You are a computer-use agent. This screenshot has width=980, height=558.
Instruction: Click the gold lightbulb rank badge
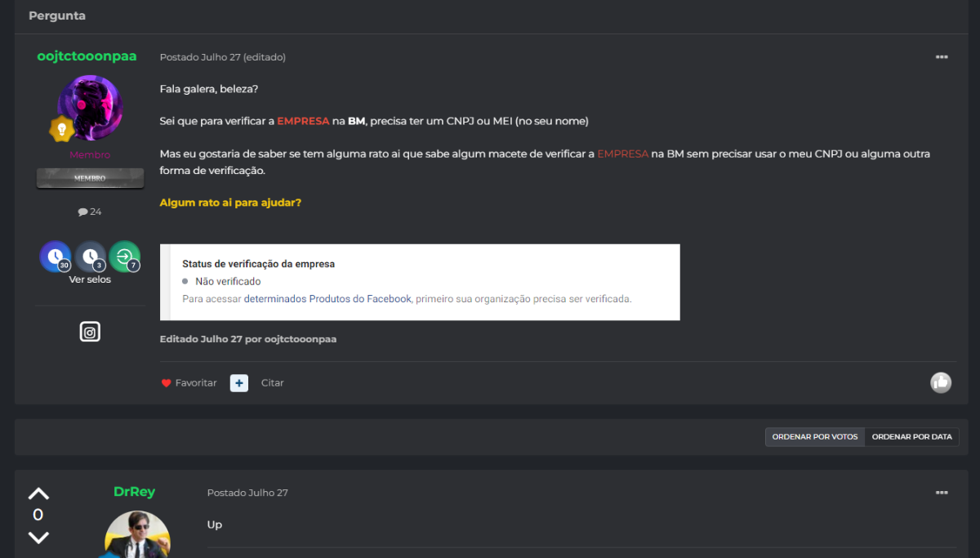(x=62, y=129)
